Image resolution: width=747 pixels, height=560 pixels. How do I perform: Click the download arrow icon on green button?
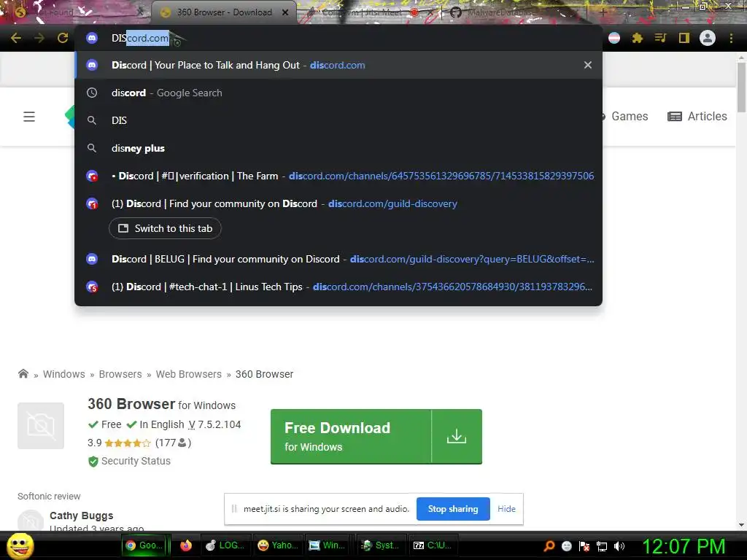457,436
